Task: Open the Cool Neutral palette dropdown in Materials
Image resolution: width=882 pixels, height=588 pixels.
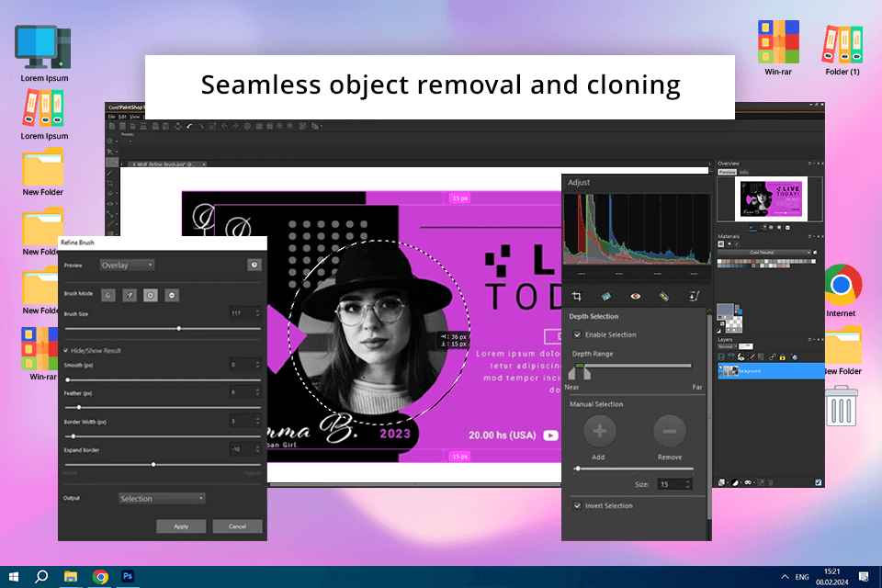Action: tap(765, 253)
